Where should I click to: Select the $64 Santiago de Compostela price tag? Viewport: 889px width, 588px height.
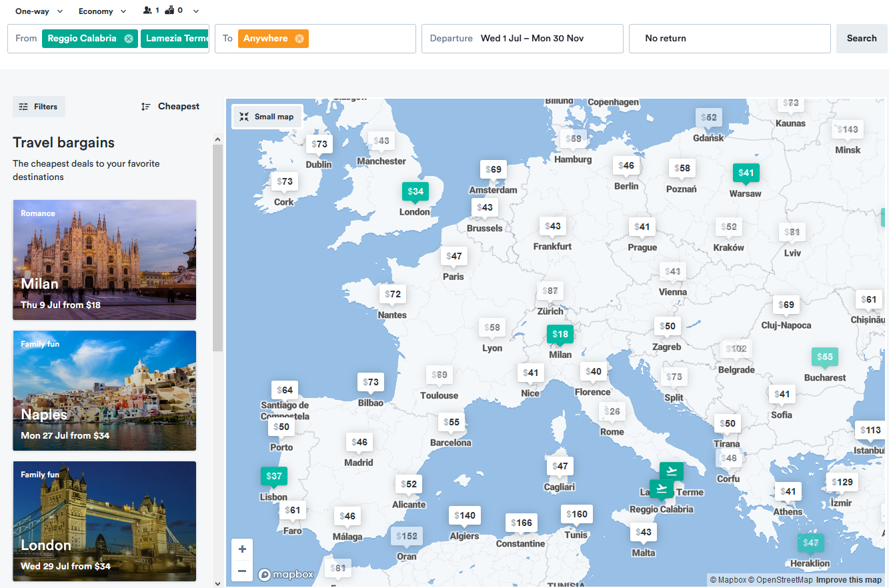tap(285, 390)
